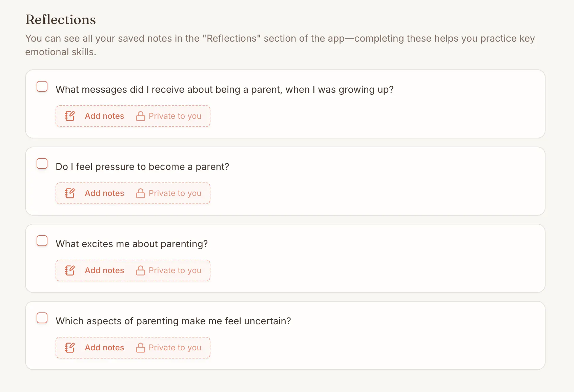Mark 'What excites me about parenting?' complete

coord(42,241)
